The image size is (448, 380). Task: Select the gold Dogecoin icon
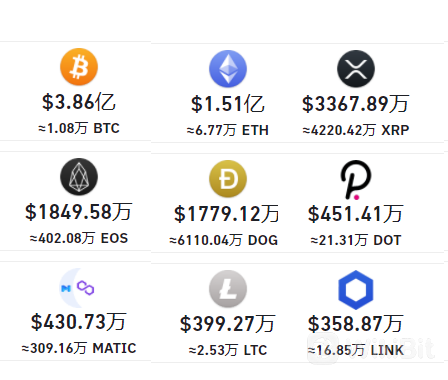tap(228, 179)
